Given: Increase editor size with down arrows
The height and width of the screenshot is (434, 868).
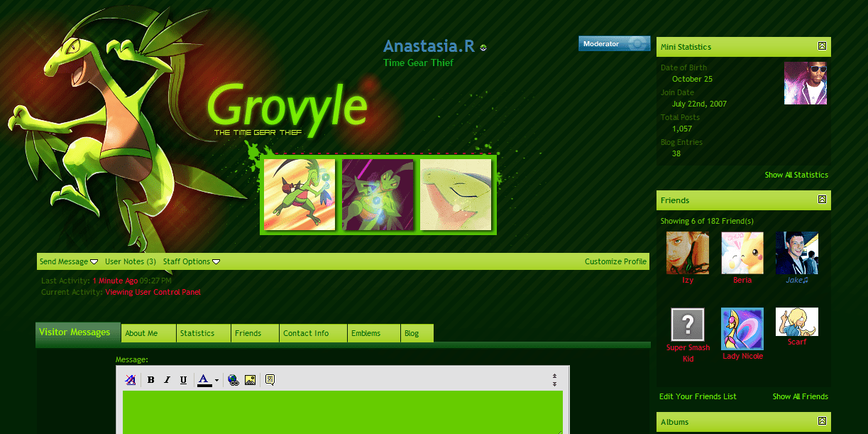Looking at the screenshot, I should pos(554,384).
